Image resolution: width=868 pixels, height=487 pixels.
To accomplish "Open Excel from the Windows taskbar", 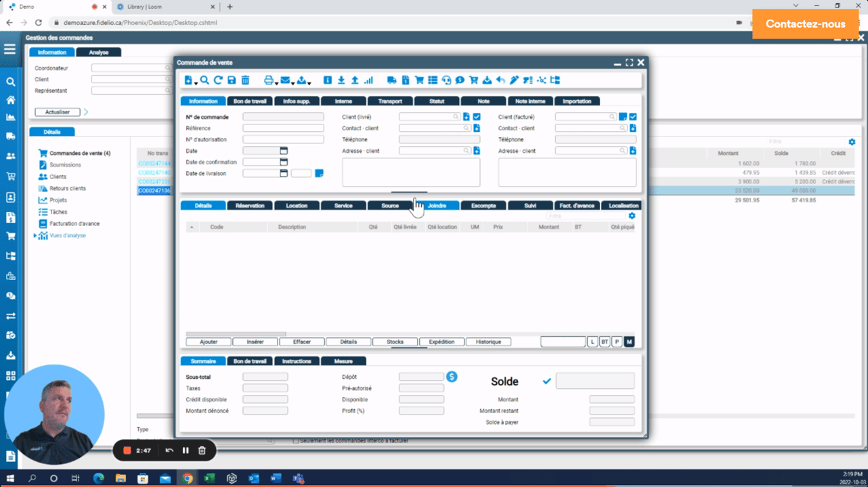I will click(x=209, y=478).
